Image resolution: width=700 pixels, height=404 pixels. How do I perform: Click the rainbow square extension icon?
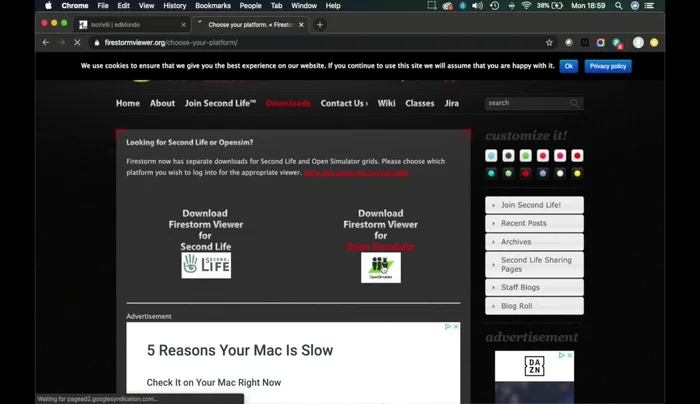click(600, 42)
